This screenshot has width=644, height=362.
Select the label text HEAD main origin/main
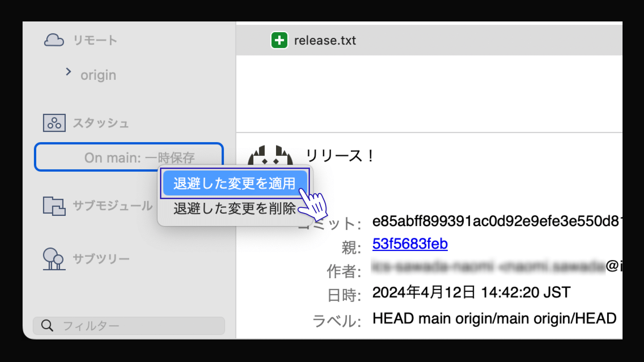pyautogui.click(x=494, y=318)
